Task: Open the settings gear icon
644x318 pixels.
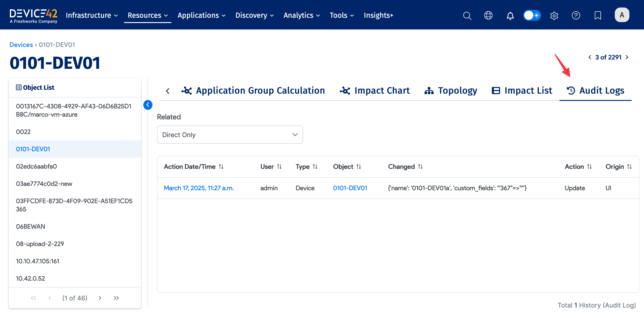Action: (554, 15)
